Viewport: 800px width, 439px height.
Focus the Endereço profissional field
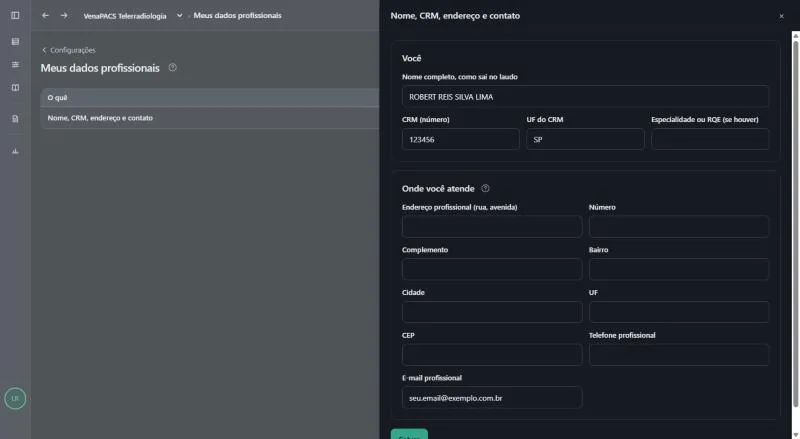pos(492,227)
